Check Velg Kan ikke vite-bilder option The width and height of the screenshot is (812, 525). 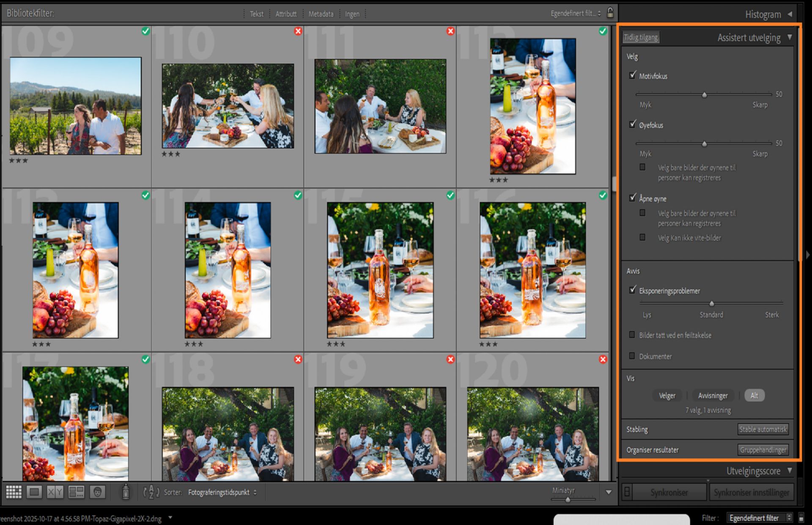pos(642,237)
